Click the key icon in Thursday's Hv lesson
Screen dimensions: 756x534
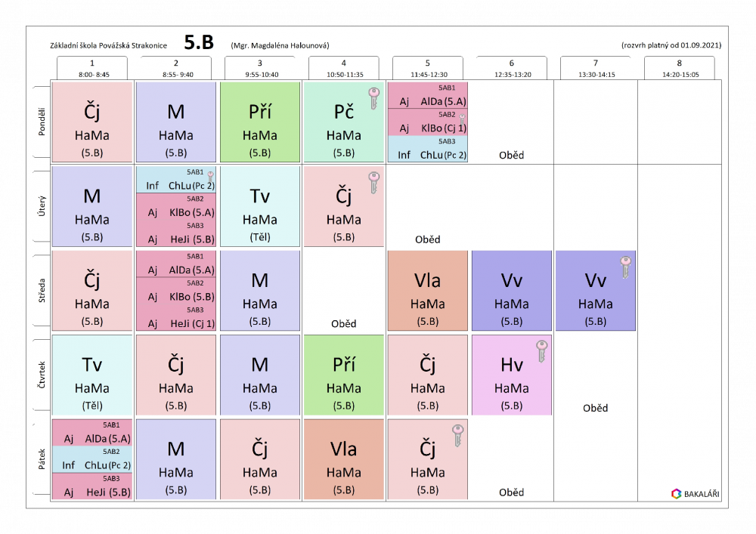541,351
